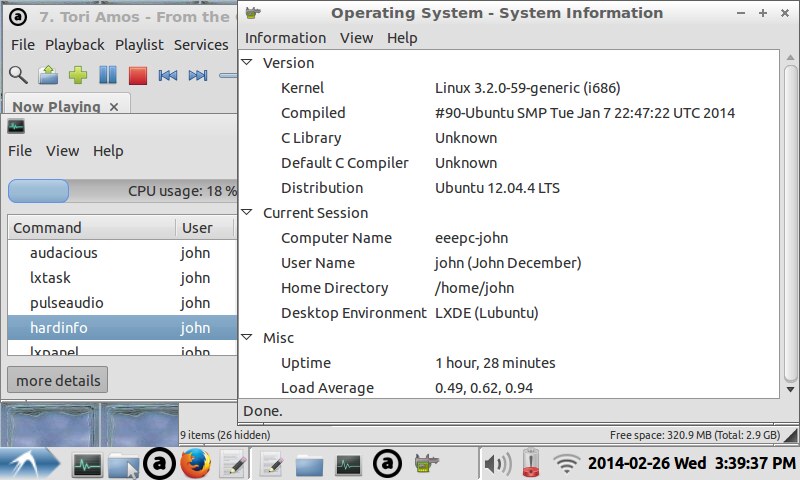Select the Computer Name row

(509, 238)
